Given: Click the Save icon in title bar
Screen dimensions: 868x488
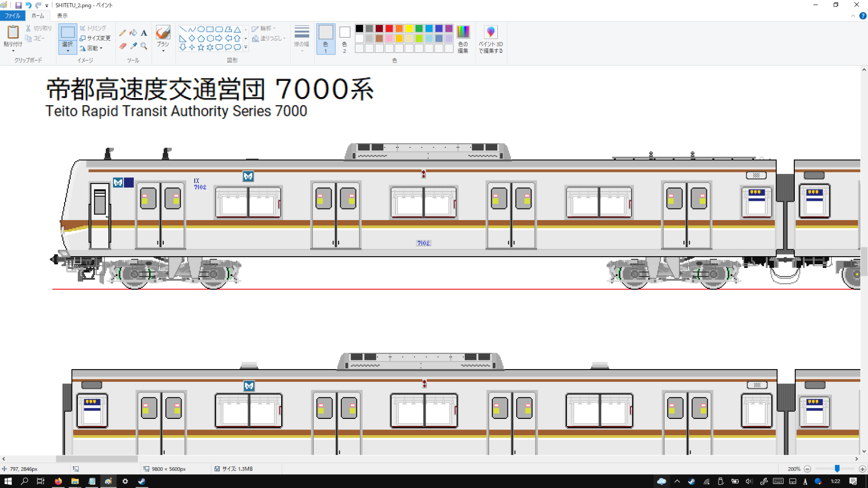Looking at the screenshot, I should click(x=18, y=5).
